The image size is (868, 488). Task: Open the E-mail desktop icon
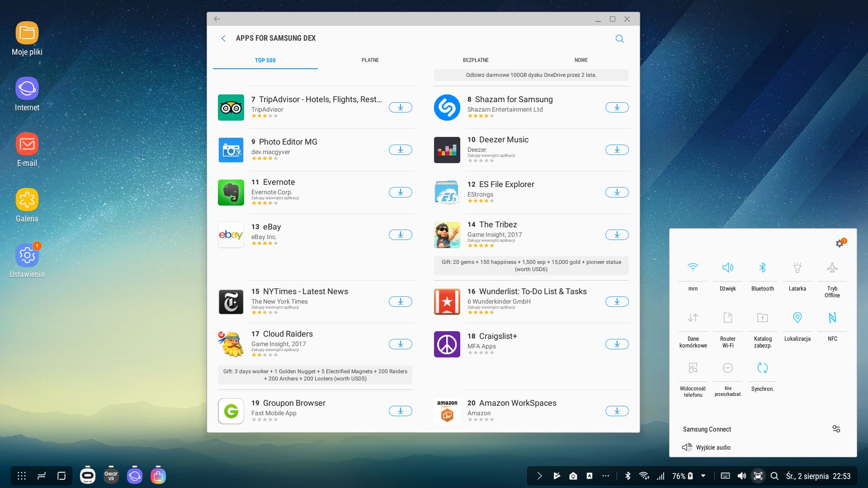(x=27, y=150)
